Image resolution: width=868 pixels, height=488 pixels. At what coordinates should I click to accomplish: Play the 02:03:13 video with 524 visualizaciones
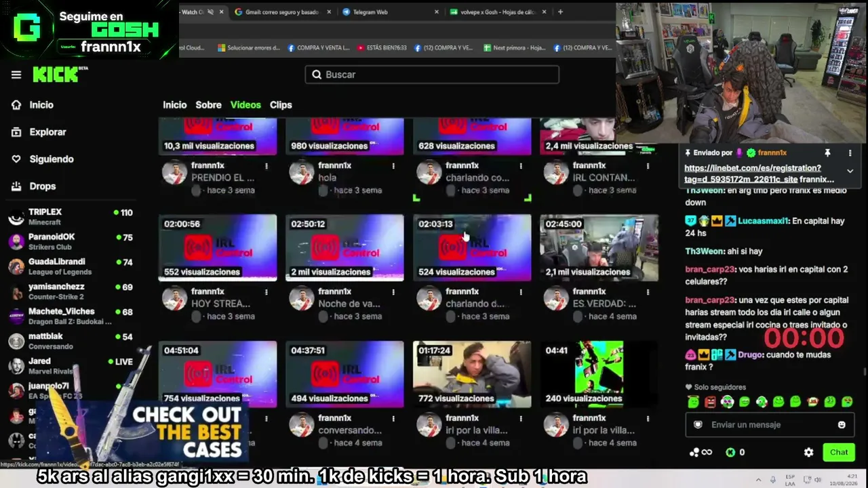point(472,247)
